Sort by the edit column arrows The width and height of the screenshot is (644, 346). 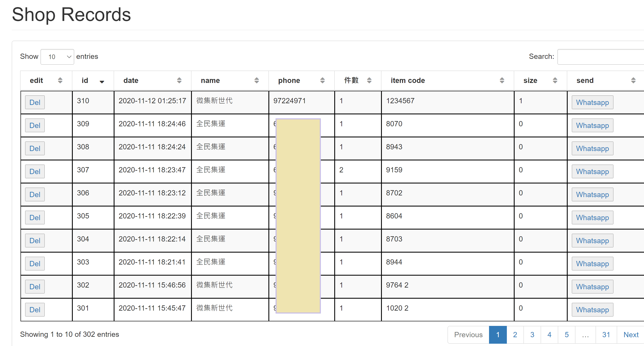tap(60, 80)
